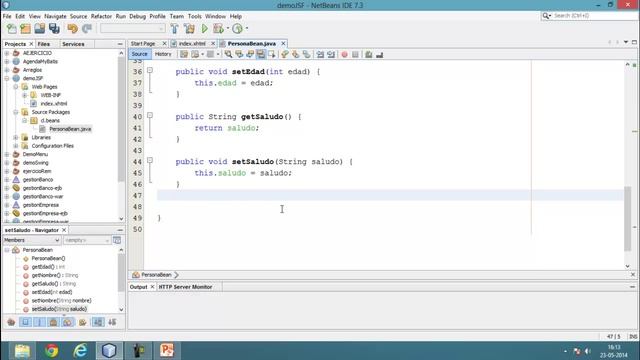
Task: Expand the Libraries folder node
Action: click(x=16, y=137)
